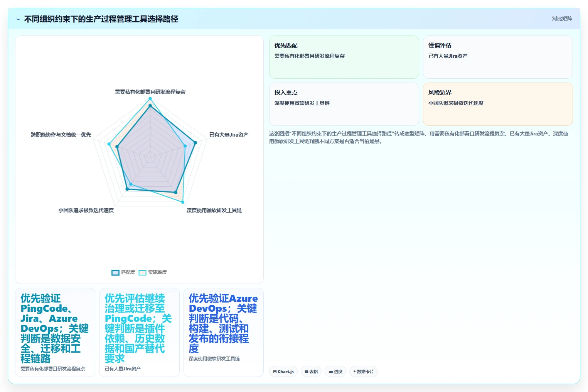The width and height of the screenshot is (588, 392).
Task: Open the 优先验证Azure DevOps card
Action: click(224, 332)
